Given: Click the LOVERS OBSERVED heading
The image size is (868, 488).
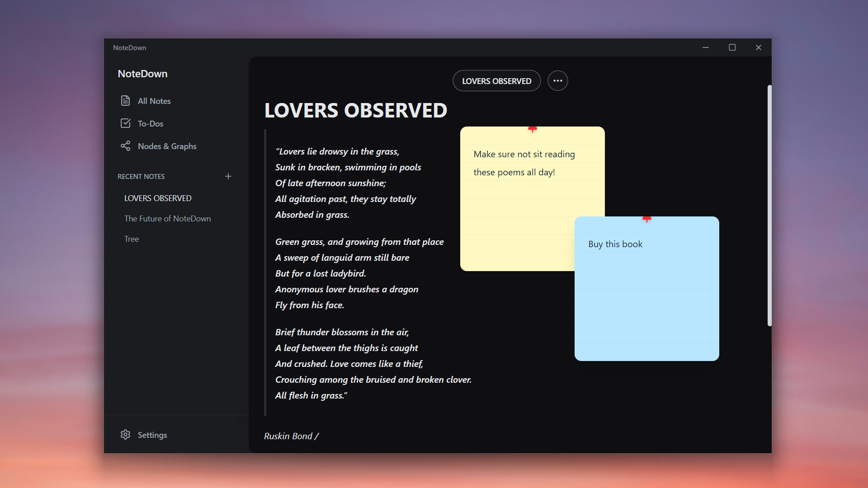Looking at the screenshot, I should (x=355, y=110).
